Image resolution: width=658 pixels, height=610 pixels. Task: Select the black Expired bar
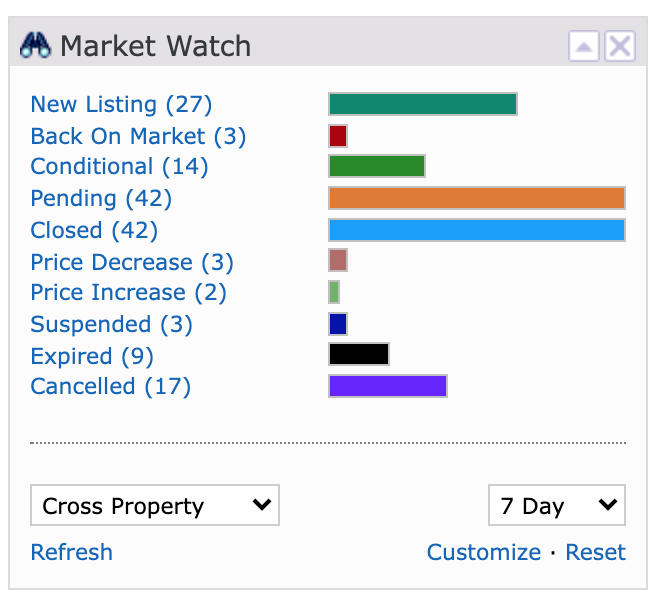click(359, 354)
